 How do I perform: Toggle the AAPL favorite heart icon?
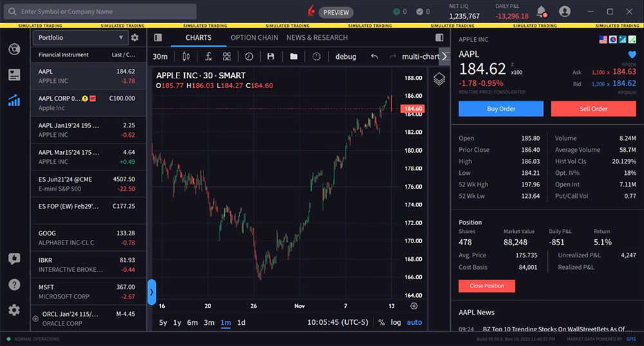point(632,55)
